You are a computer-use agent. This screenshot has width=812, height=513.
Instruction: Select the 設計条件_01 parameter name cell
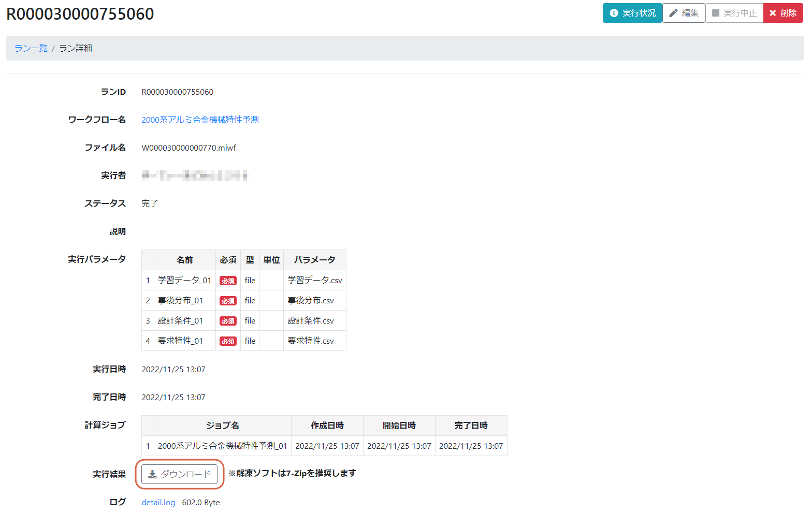click(x=185, y=320)
